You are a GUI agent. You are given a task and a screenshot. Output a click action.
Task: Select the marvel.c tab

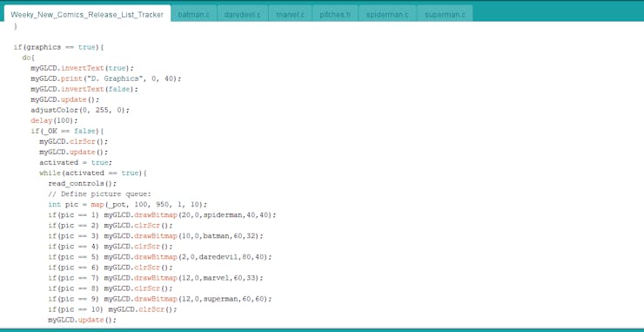click(291, 15)
